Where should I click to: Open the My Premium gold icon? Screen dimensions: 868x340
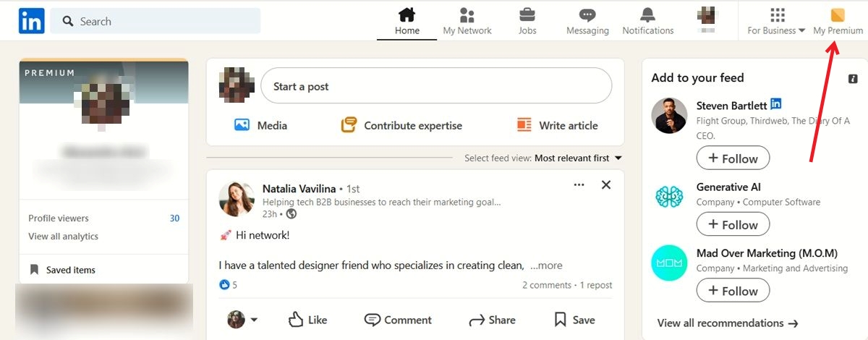pos(838,15)
